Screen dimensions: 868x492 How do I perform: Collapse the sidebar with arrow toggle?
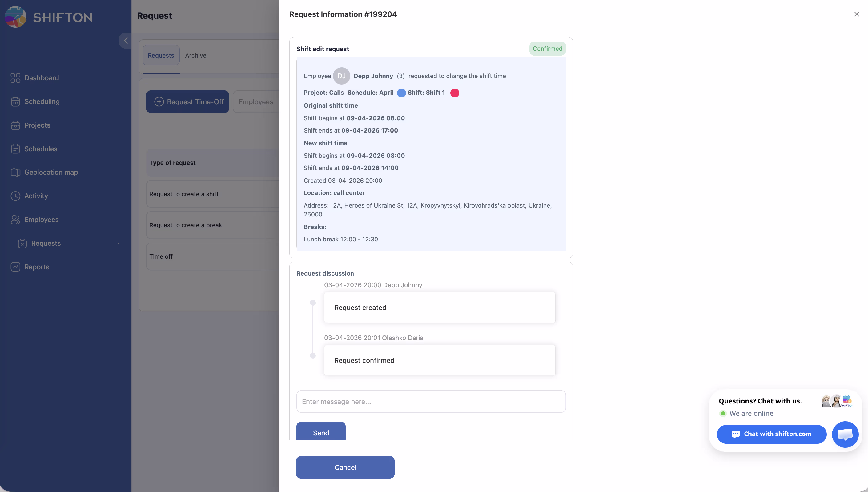[x=126, y=41]
